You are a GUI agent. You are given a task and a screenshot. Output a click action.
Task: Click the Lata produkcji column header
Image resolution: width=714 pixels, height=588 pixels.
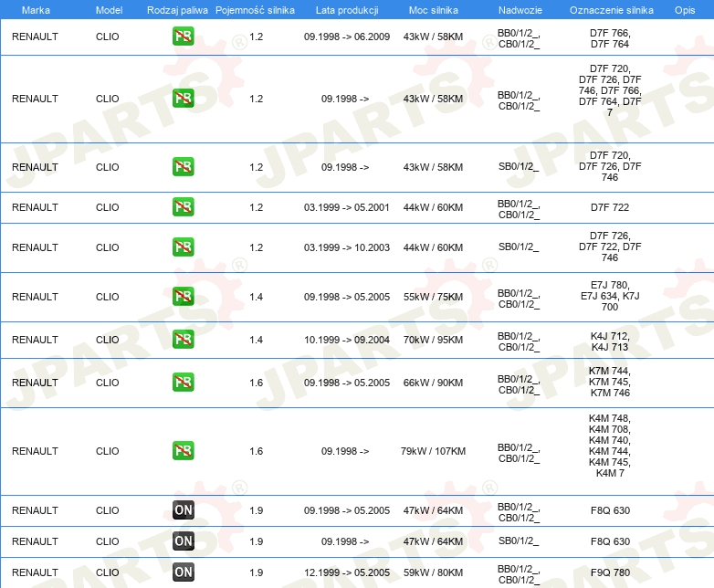(x=346, y=9)
